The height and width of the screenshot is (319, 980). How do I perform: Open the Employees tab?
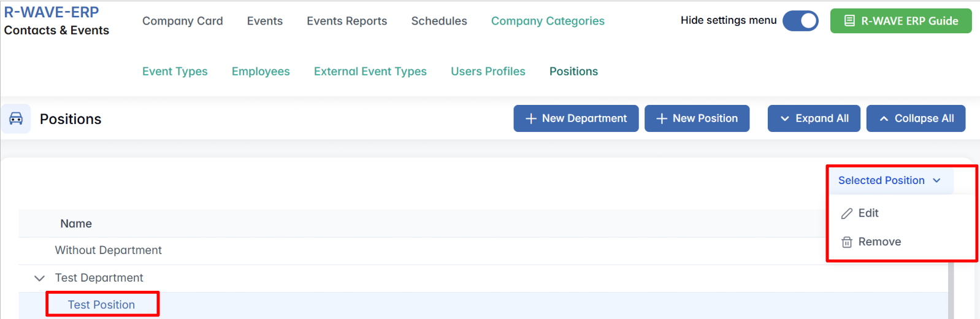coord(261,72)
